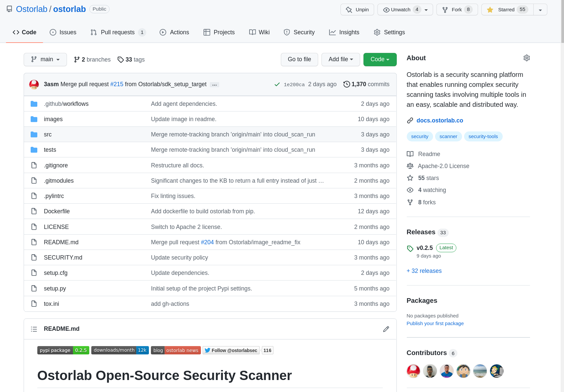Click Publish your first package link
The width and height of the screenshot is (564, 392).
tap(435, 323)
